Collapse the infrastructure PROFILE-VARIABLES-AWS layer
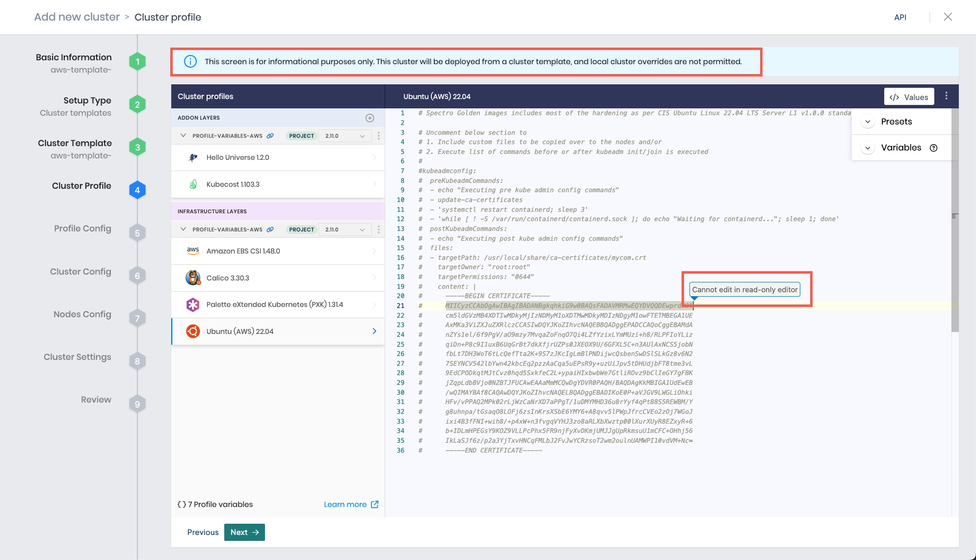Screen dimensions: 976x560 pyautogui.click(x=184, y=229)
